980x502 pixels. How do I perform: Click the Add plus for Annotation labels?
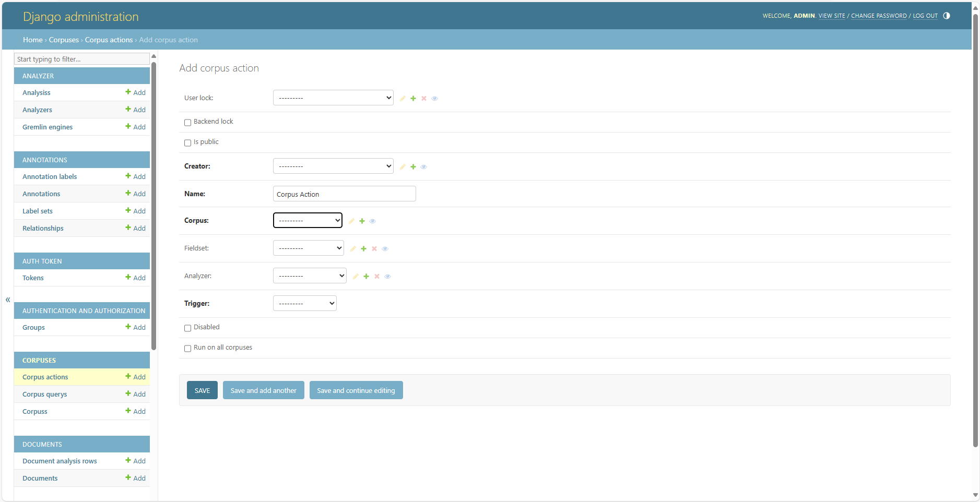(x=135, y=176)
